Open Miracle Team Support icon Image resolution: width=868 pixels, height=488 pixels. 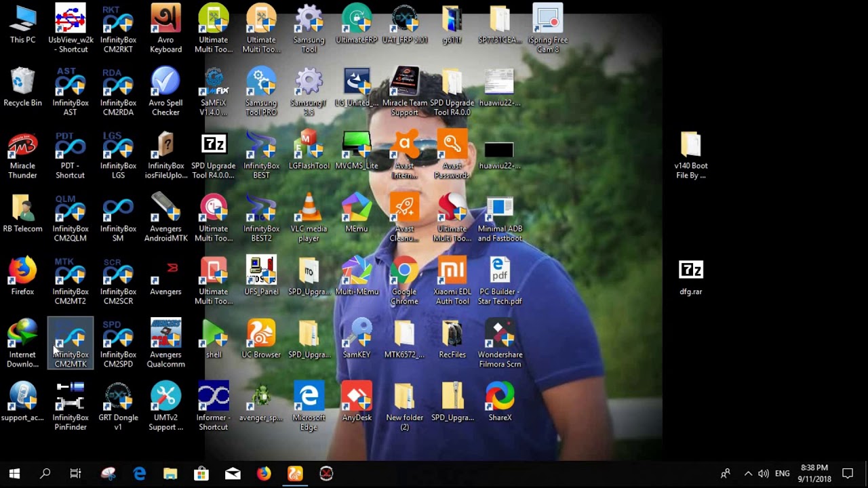point(405,92)
